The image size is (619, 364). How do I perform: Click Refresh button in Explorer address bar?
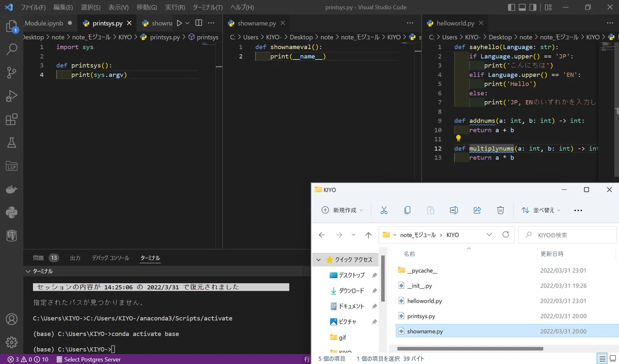506,235
